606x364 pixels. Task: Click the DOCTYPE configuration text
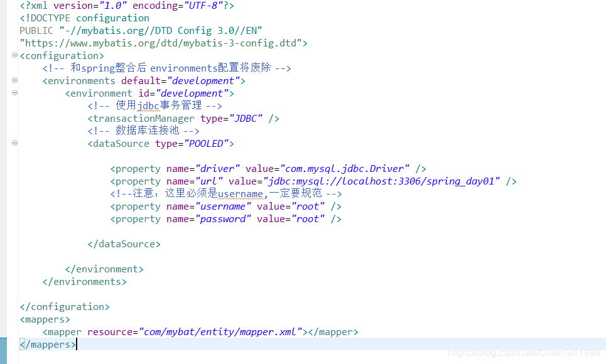[x=85, y=18]
